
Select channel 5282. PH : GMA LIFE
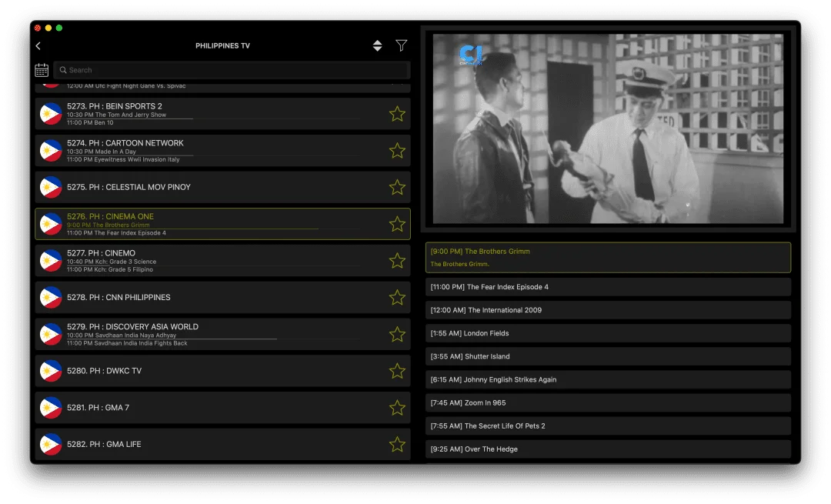click(x=222, y=444)
